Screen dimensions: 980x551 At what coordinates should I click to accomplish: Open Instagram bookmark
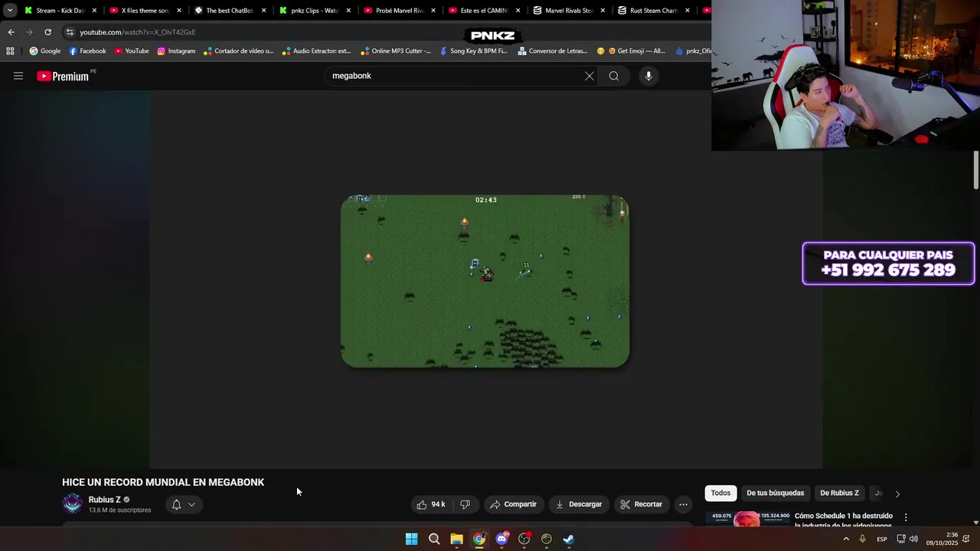pyautogui.click(x=176, y=51)
